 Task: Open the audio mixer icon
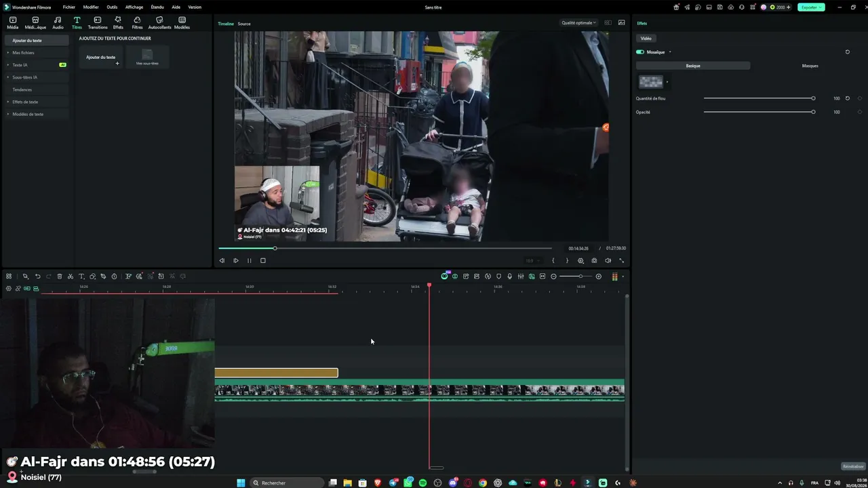tap(521, 277)
